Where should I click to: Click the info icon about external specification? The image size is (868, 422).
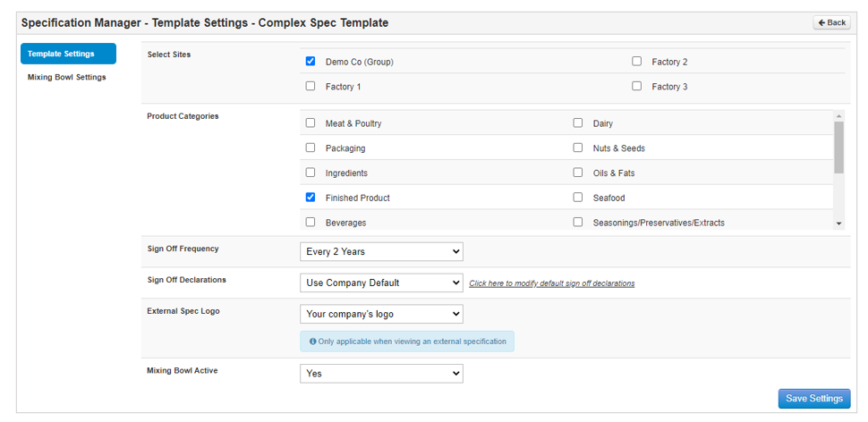[312, 342]
